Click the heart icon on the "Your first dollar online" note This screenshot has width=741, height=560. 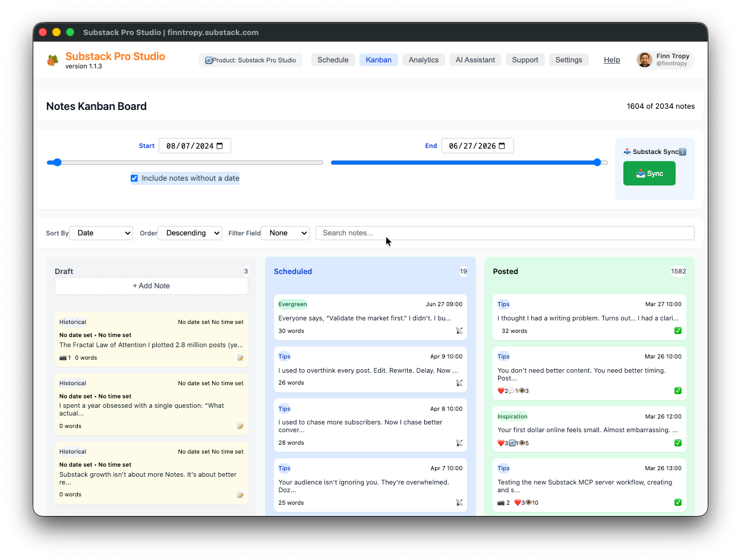[x=501, y=443]
